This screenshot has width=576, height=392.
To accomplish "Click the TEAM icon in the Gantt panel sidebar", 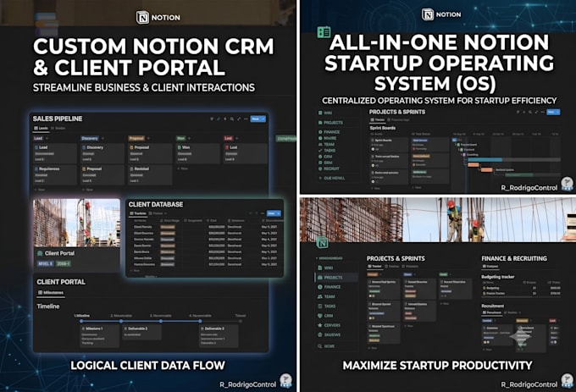I will pos(320,144).
